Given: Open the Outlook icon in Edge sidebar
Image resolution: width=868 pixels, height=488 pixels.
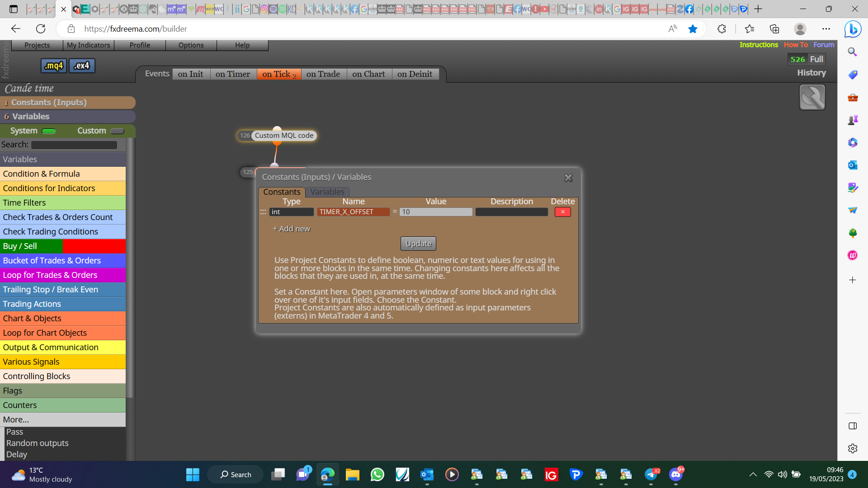Looking at the screenshot, I should [x=853, y=165].
